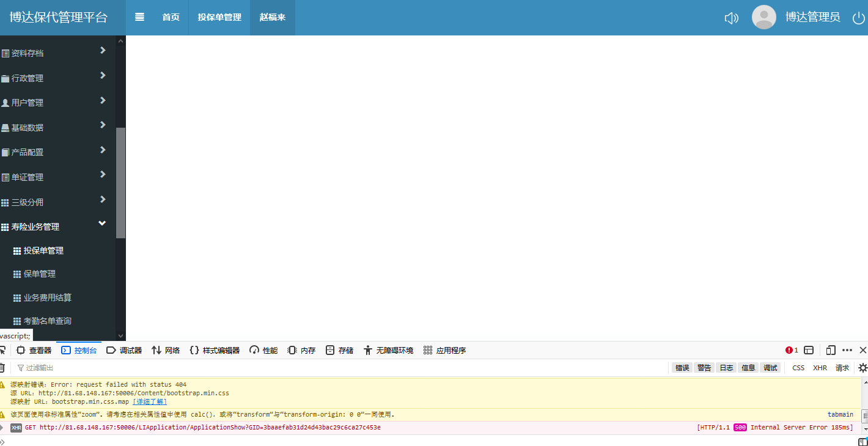Click the 博达管理员 username

tap(812, 17)
